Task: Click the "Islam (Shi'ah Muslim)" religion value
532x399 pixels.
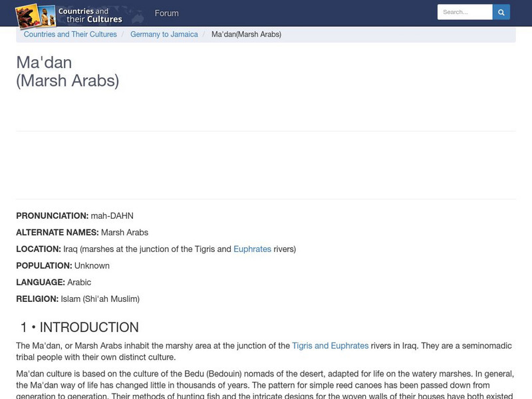Action: (100, 299)
